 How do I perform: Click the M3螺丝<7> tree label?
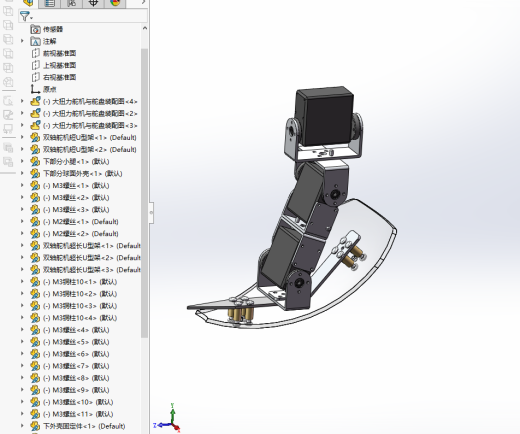[x=76, y=366]
